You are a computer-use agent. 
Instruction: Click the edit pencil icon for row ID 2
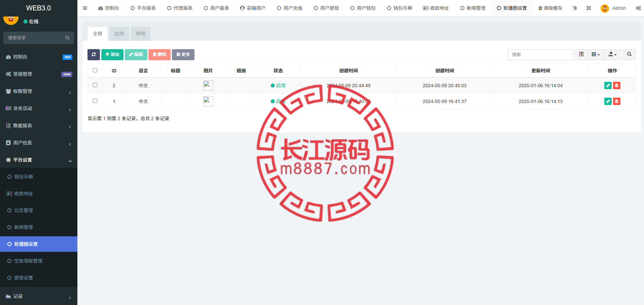(x=608, y=86)
